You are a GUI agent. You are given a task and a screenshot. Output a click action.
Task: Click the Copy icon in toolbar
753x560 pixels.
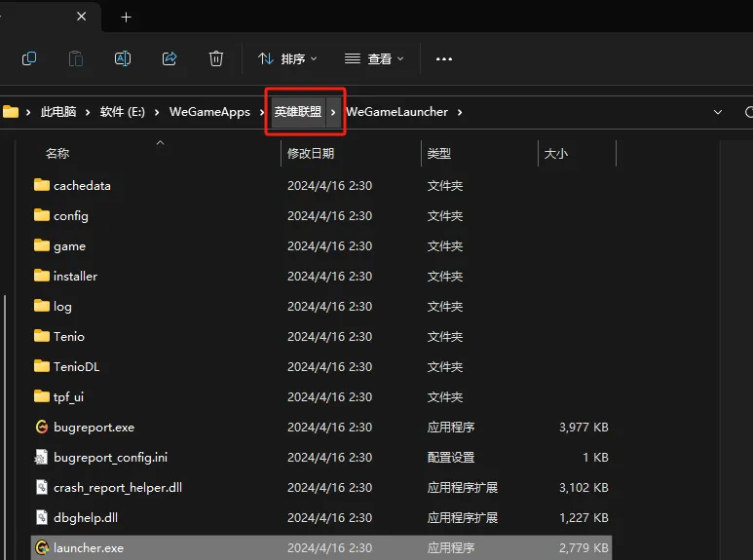[x=29, y=58]
